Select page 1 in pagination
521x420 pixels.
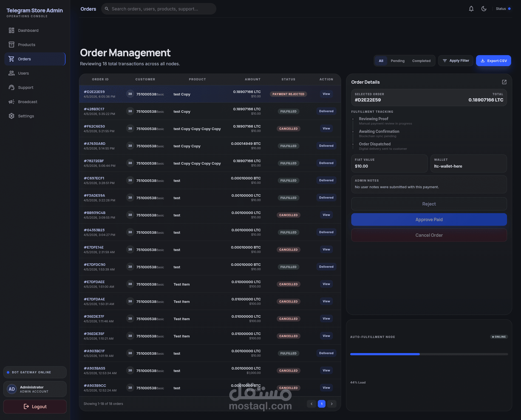tap(322, 404)
